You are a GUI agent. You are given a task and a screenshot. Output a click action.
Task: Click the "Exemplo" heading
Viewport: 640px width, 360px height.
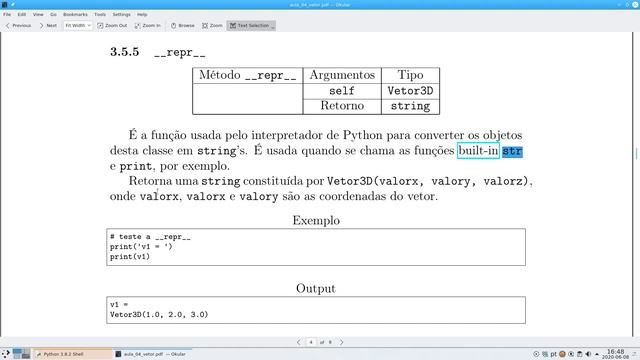[x=316, y=220]
